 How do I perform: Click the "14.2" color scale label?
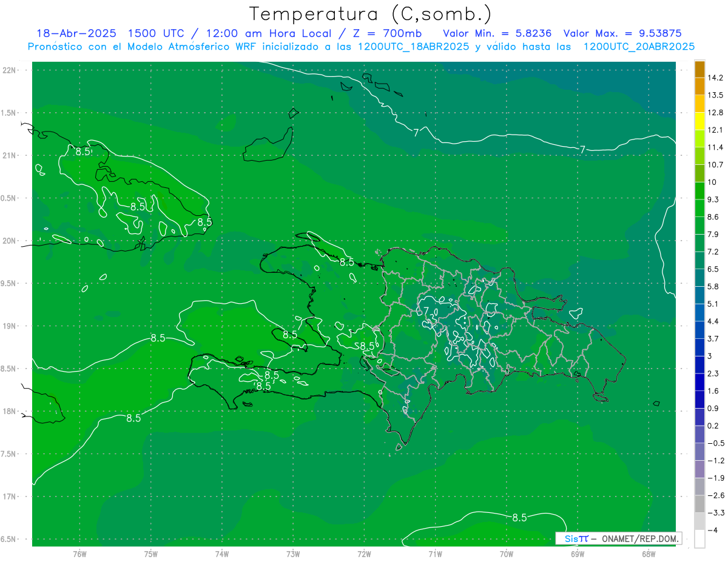[716, 78]
